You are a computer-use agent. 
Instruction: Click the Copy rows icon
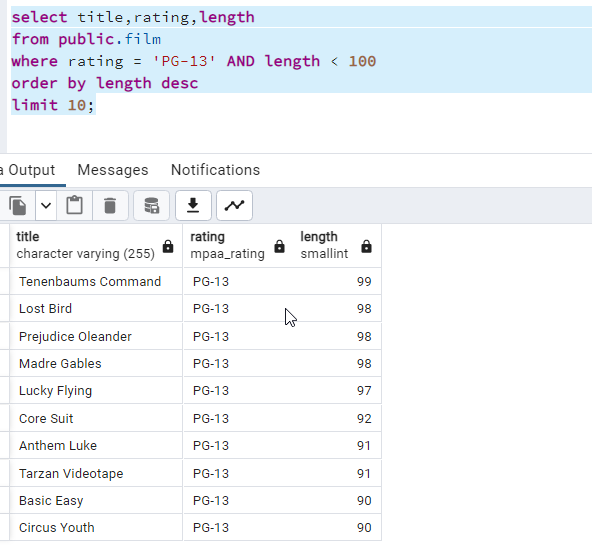[18, 206]
